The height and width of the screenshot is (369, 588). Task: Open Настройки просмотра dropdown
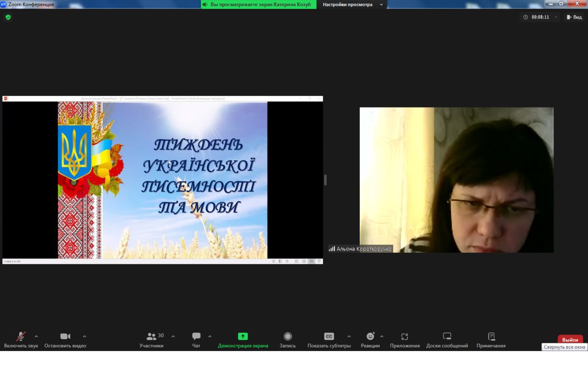pos(352,5)
